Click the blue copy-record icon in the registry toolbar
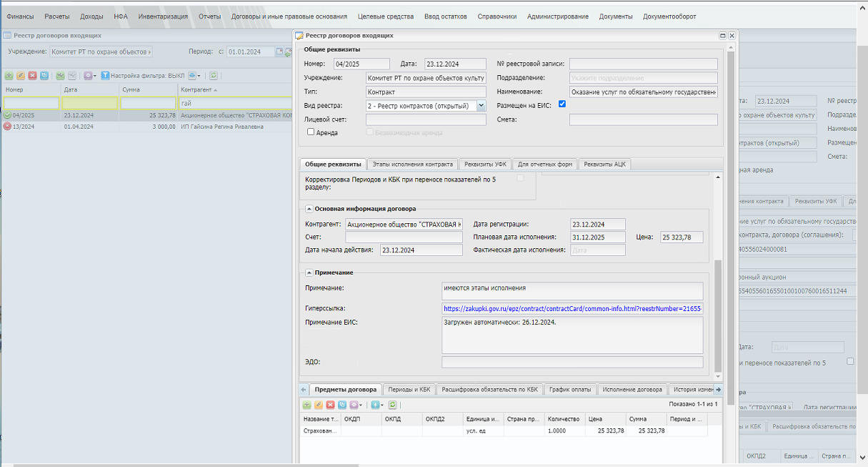The height and width of the screenshot is (467, 868). click(x=44, y=75)
